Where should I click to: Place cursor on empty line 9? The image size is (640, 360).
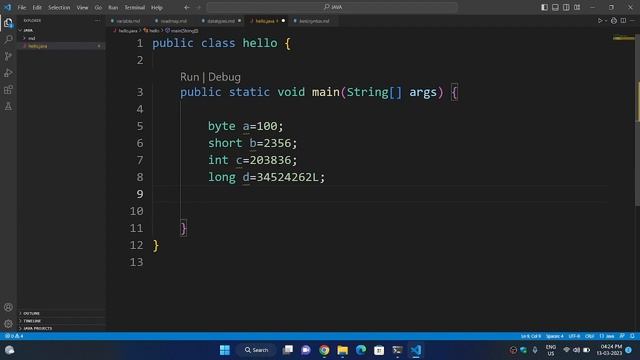380,194
